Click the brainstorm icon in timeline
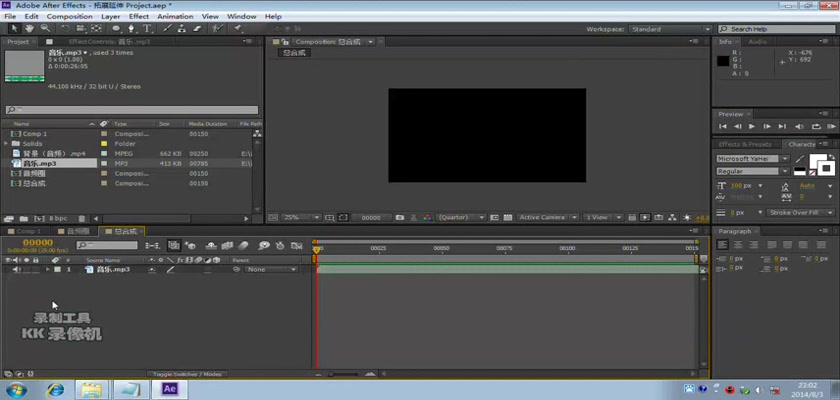The image size is (840, 400). click(x=264, y=246)
